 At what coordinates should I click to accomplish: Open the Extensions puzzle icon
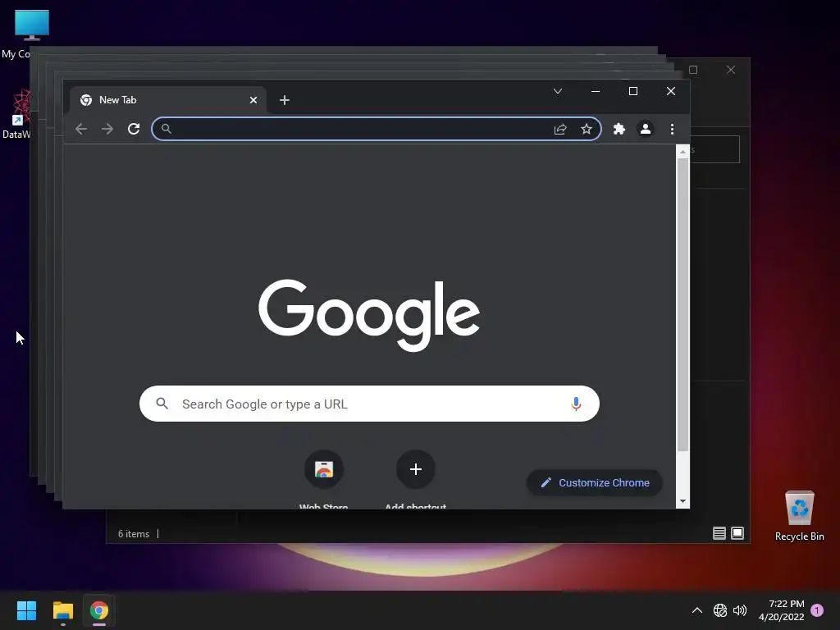click(x=619, y=129)
